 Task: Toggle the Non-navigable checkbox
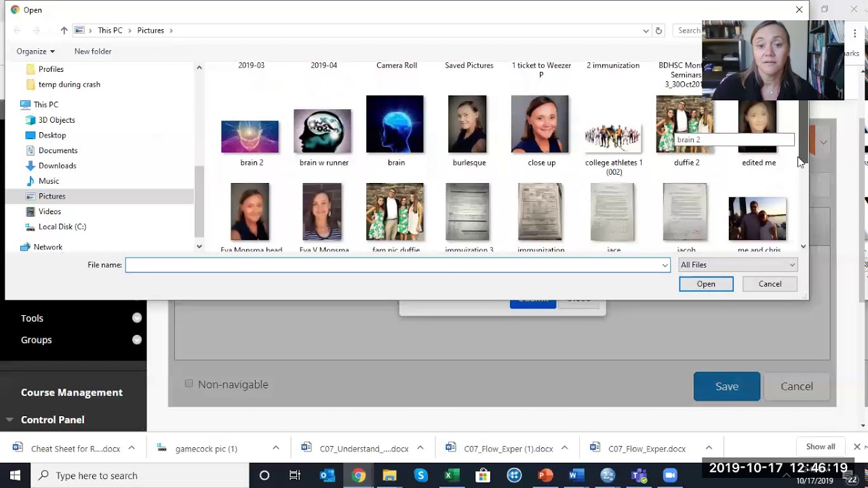pyautogui.click(x=189, y=384)
